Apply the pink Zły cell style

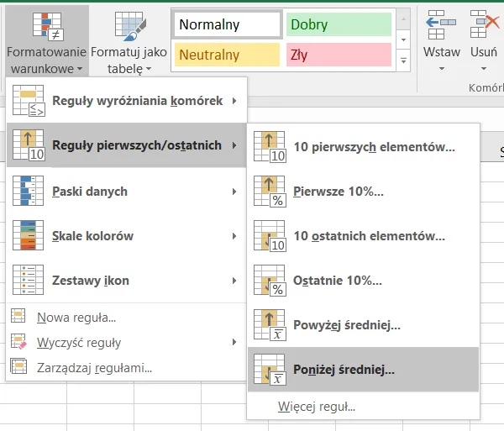point(338,55)
